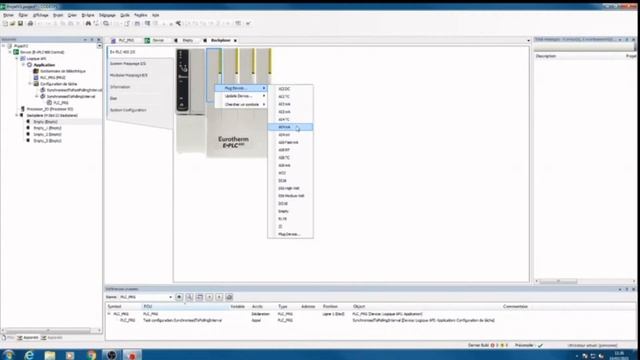This screenshot has width=640, height=360.
Task: Choose DI6 Medium Volt module
Action: point(291,196)
